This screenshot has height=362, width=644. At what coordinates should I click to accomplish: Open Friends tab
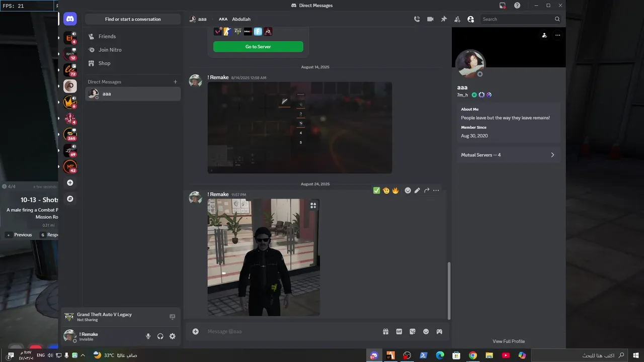pyautogui.click(x=133, y=36)
